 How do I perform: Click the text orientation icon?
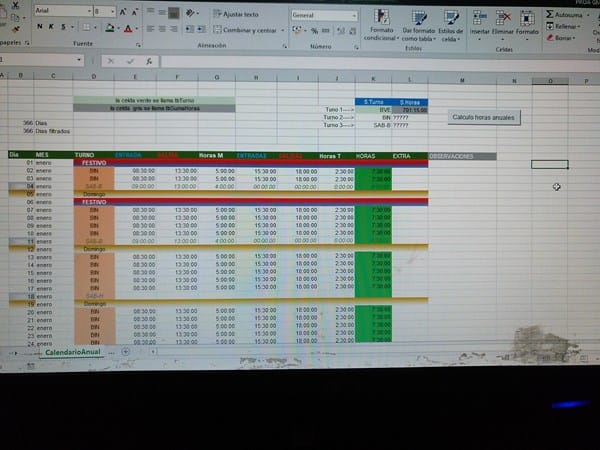[x=190, y=13]
